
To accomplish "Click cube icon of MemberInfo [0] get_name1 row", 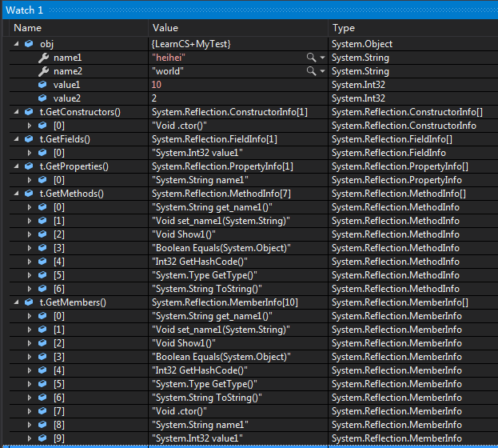I will (x=42, y=316).
